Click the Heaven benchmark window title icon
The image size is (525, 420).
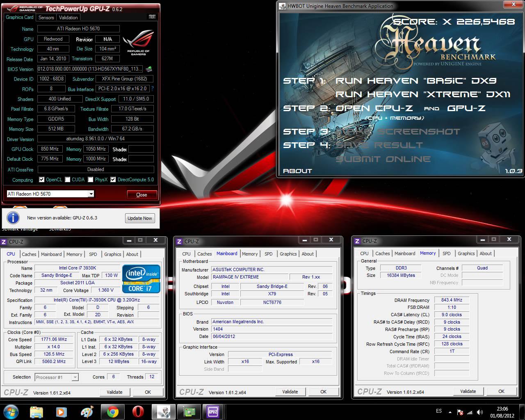283,6
